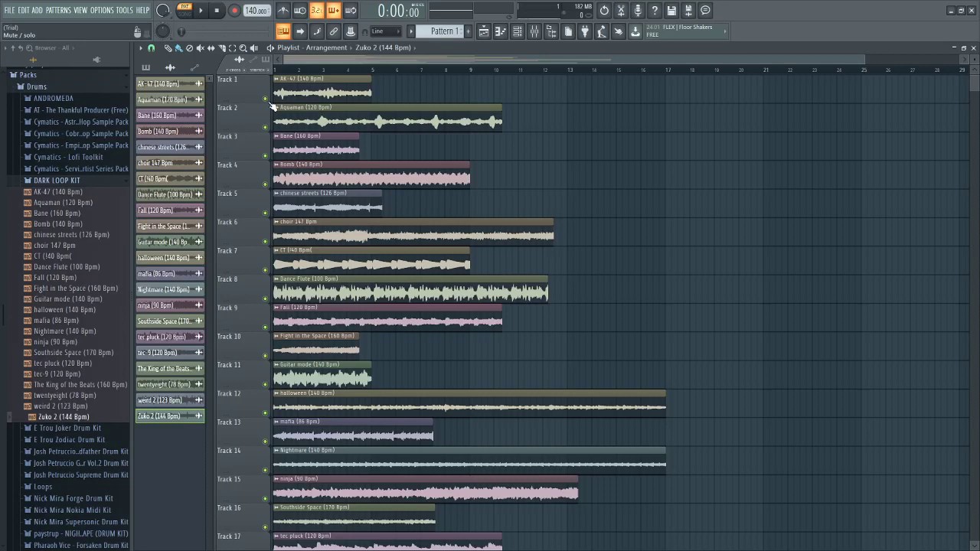The image size is (980, 551).
Task: Mute Track 1 with its green light
Action: pyautogui.click(x=266, y=98)
